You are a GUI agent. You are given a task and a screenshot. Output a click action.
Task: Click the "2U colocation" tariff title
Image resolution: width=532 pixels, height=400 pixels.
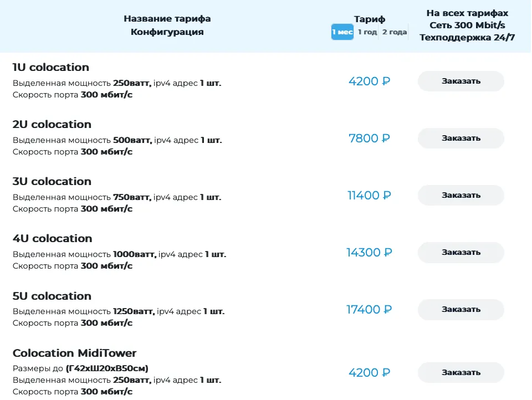pyautogui.click(x=52, y=125)
